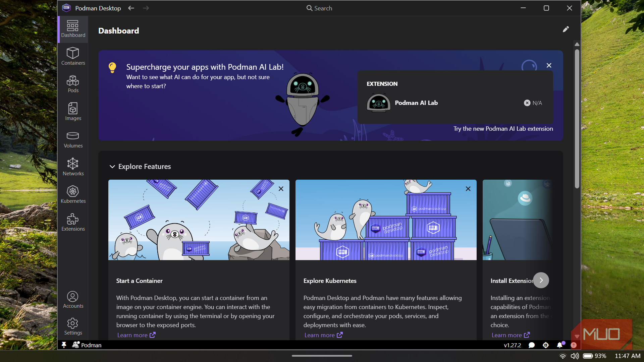644x362 pixels.
Task: Open notifications bell icon
Action: 560,345
